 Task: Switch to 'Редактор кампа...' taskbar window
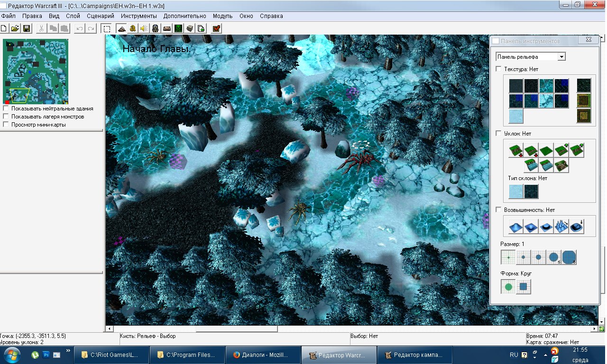[414, 355]
